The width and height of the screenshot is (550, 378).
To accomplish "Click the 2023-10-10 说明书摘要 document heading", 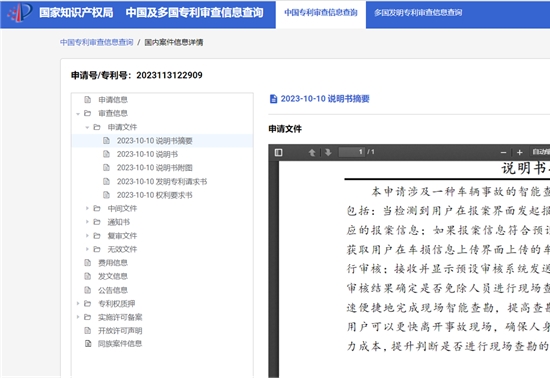I will point(325,99).
